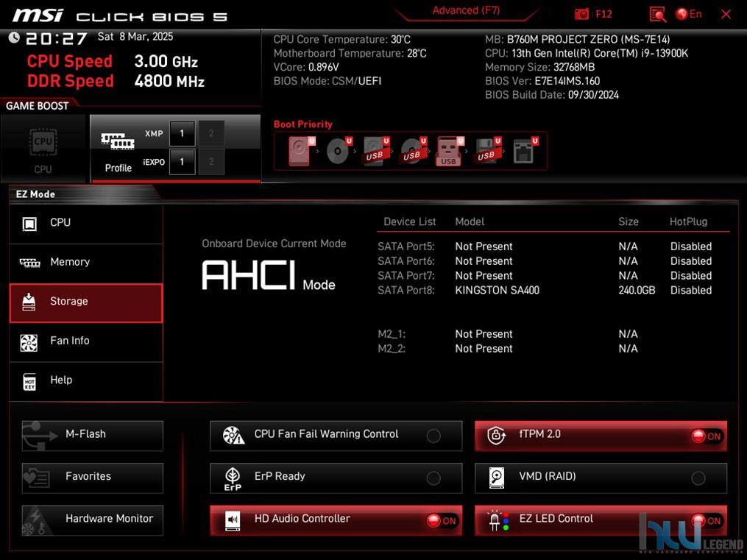Click the M2_2 device row label

click(392, 349)
